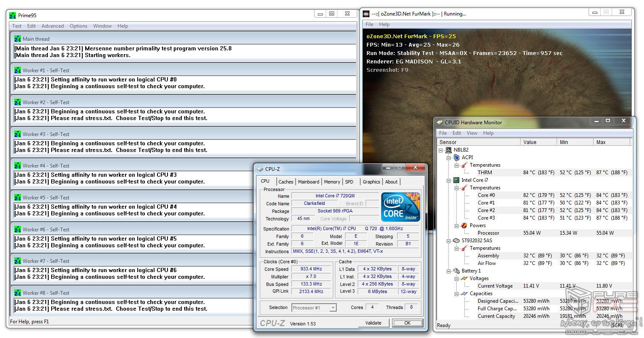This screenshot has height=338, width=644.
Task: Switch to the Memory tab in CPU-Z
Action: tap(332, 182)
